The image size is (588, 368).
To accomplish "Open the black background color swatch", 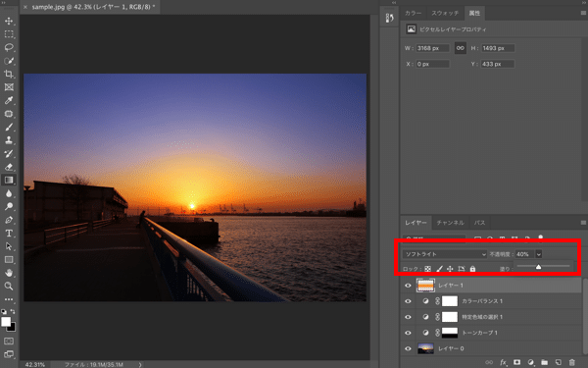I will tap(13, 328).
